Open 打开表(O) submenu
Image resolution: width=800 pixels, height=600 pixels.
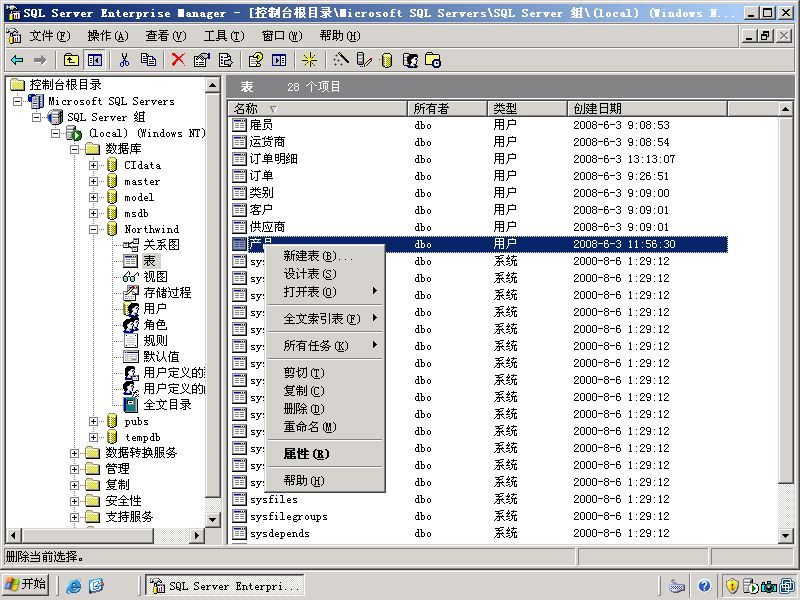pyautogui.click(x=326, y=292)
